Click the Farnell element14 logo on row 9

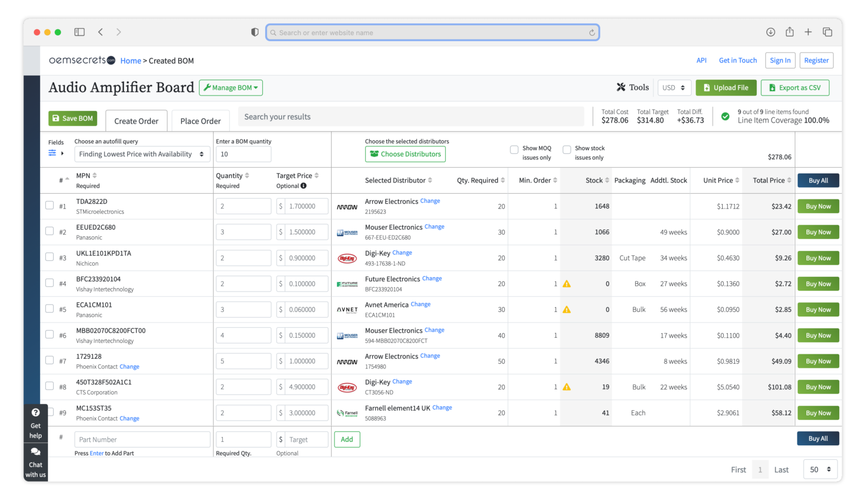point(348,412)
